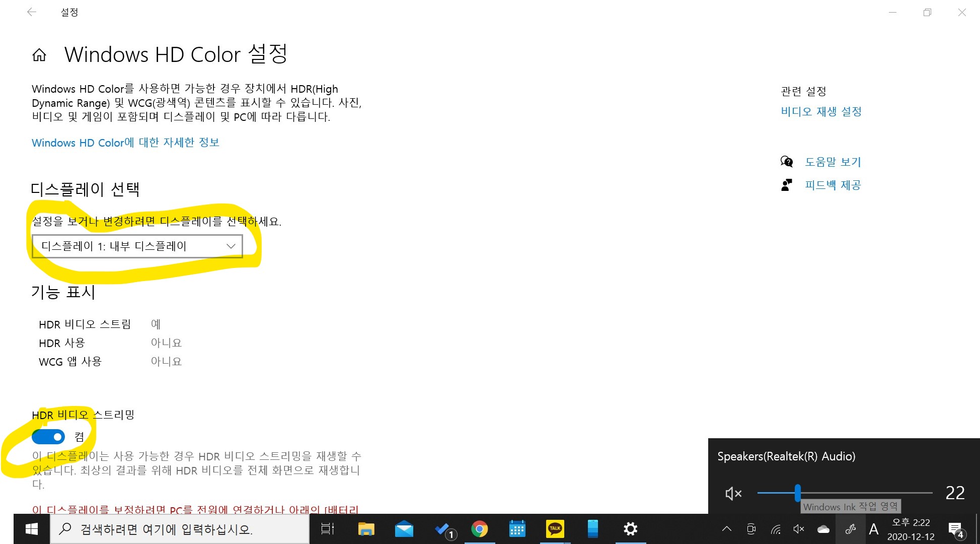Turn off the HDR 비디오 스트리밍 toggle
The width and height of the screenshot is (980, 544).
[x=48, y=437]
